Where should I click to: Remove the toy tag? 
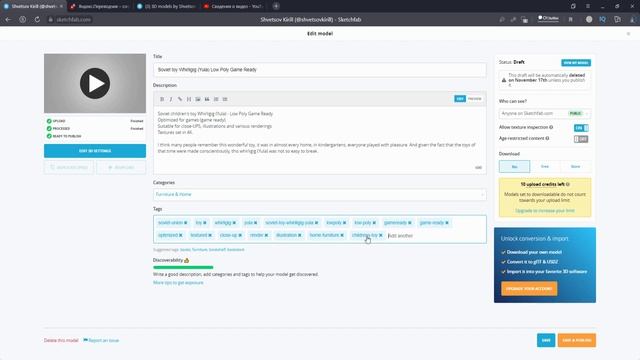(205, 223)
